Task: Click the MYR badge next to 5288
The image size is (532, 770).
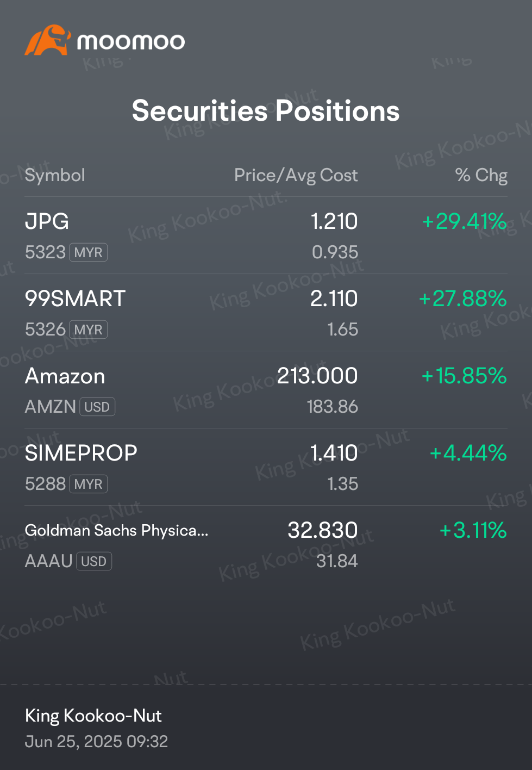Action: [x=88, y=484]
